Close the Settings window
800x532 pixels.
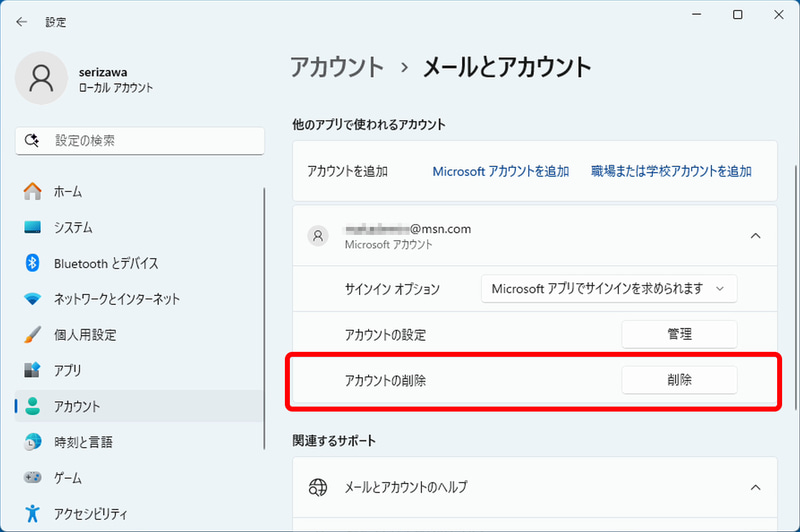[x=779, y=14]
